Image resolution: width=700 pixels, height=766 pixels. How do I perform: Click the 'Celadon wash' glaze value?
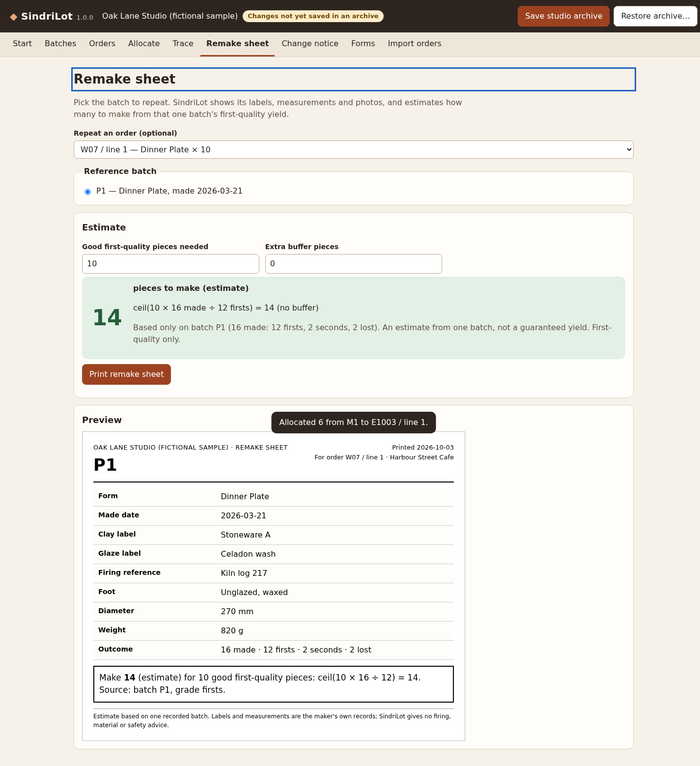(x=248, y=554)
